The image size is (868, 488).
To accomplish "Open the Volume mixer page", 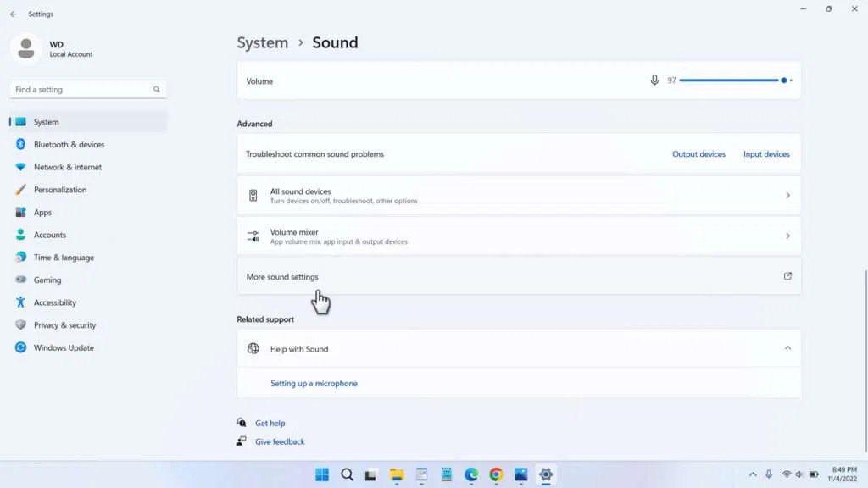I will tap(519, 235).
